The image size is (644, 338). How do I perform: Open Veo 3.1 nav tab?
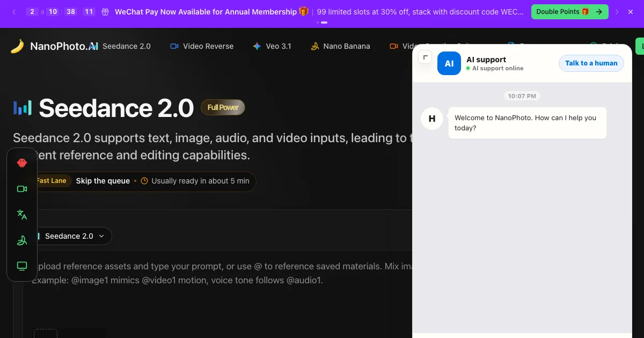pos(272,46)
